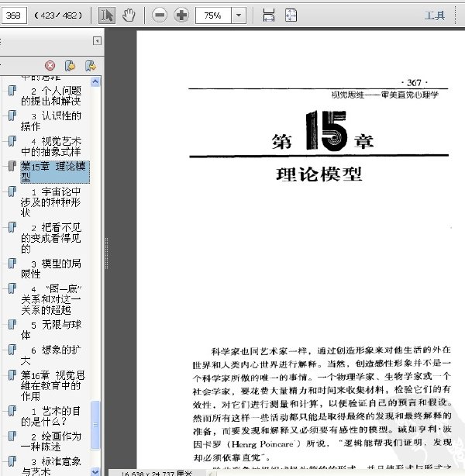465x476 pixels.
Task: Click bookmark icon beside 3 模型的局限性
Action: (x=12, y=264)
